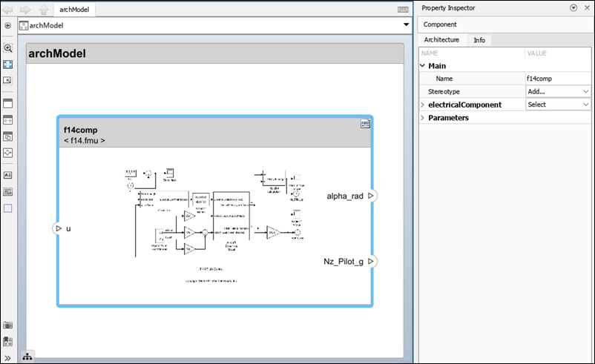This screenshot has height=364, width=595.
Task: Click the screenshot camera icon
Action: (x=8, y=325)
